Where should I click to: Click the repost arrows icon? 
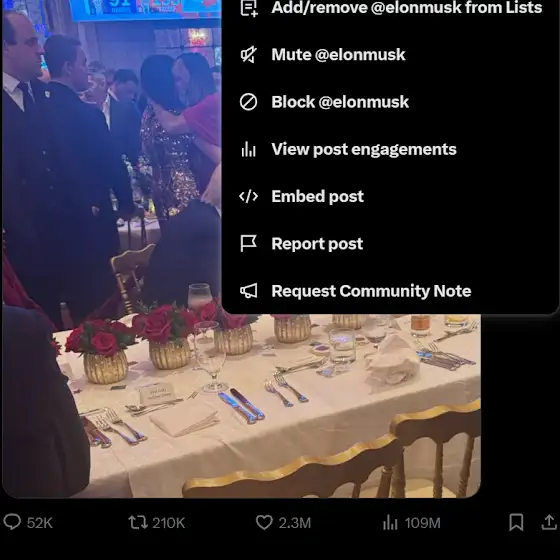coord(138,522)
